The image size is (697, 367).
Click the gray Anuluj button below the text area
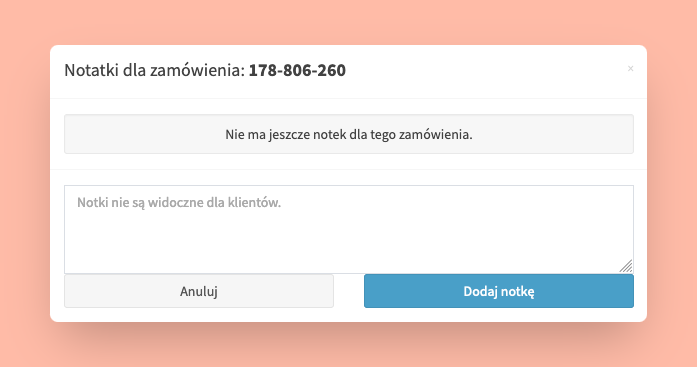199,291
